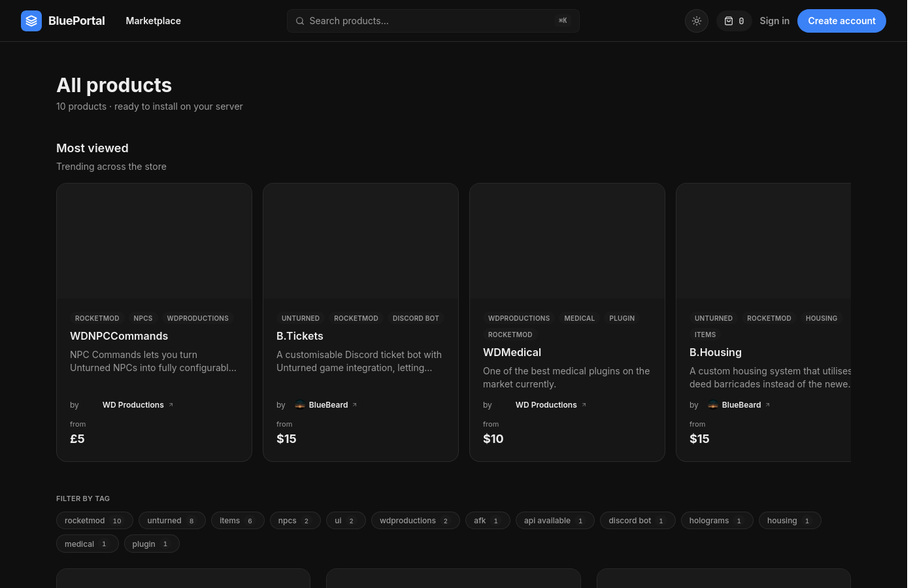
Task: Click the Most viewed section heading
Action: point(92,148)
